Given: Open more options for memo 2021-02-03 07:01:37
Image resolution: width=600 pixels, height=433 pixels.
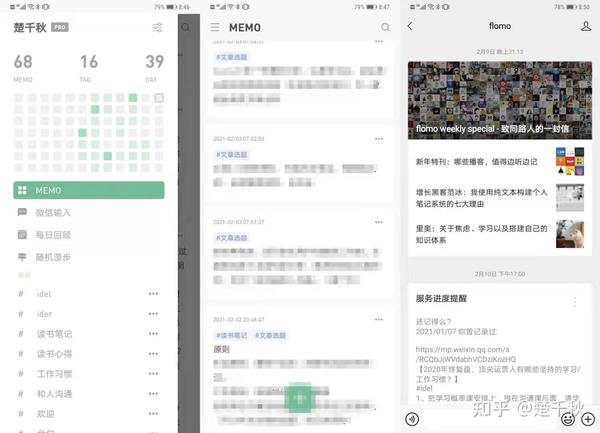Looking at the screenshot, I should (x=379, y=222).
